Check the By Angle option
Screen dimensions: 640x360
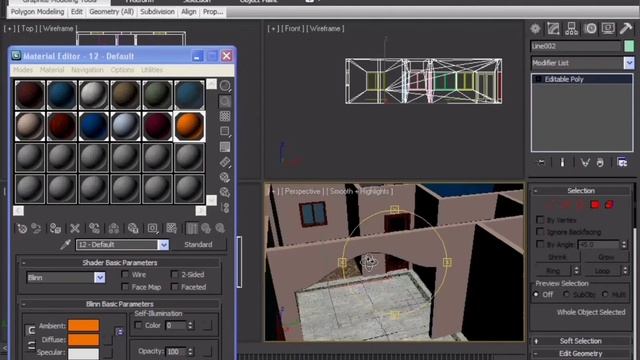pos(540,244)
